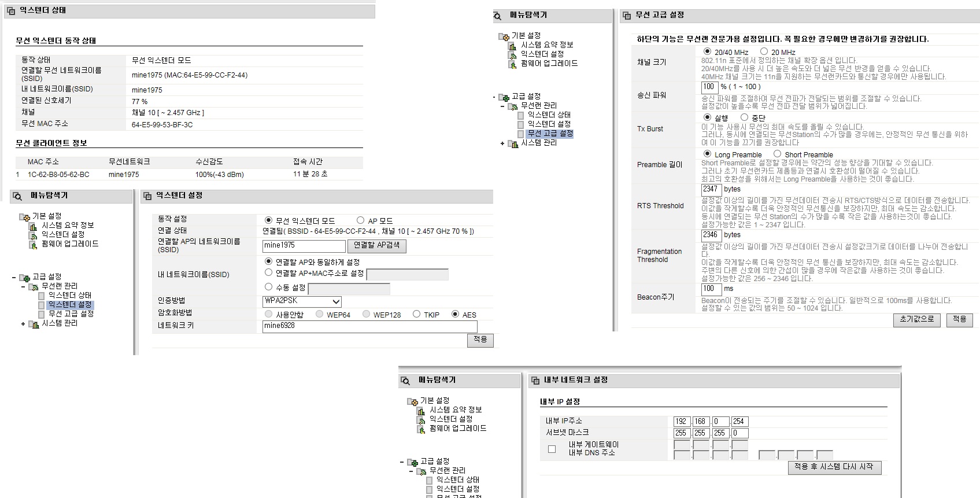
Task: Click the 시스템 요약 정보 icon beside the 익스텐더 설정 panel
Action: (x=34, y=226)
